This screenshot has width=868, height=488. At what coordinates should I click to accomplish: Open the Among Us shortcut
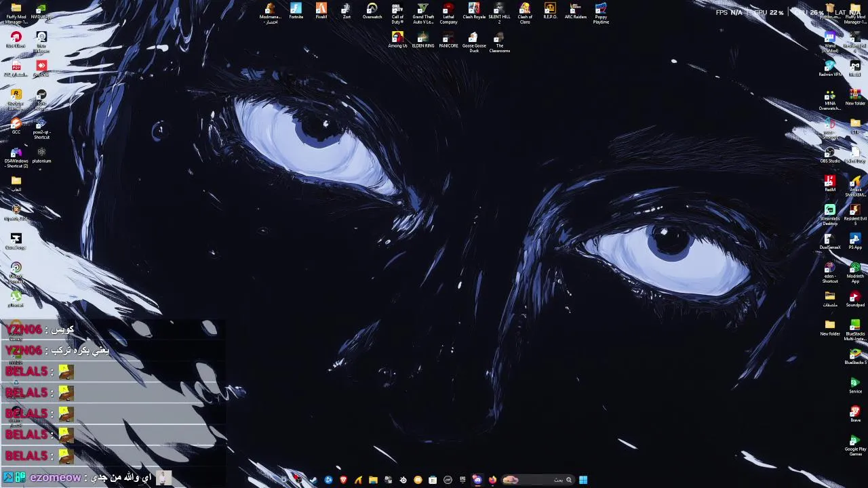point(397,40)
